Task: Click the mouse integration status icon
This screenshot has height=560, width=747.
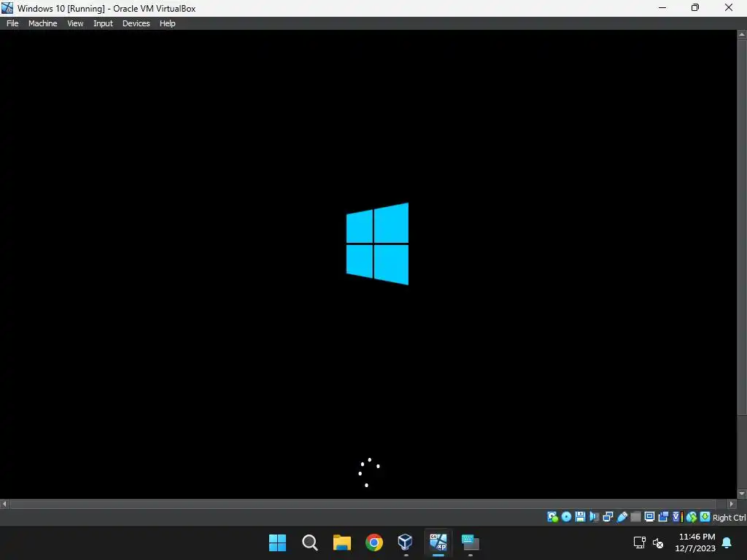Action: point(692,517)
